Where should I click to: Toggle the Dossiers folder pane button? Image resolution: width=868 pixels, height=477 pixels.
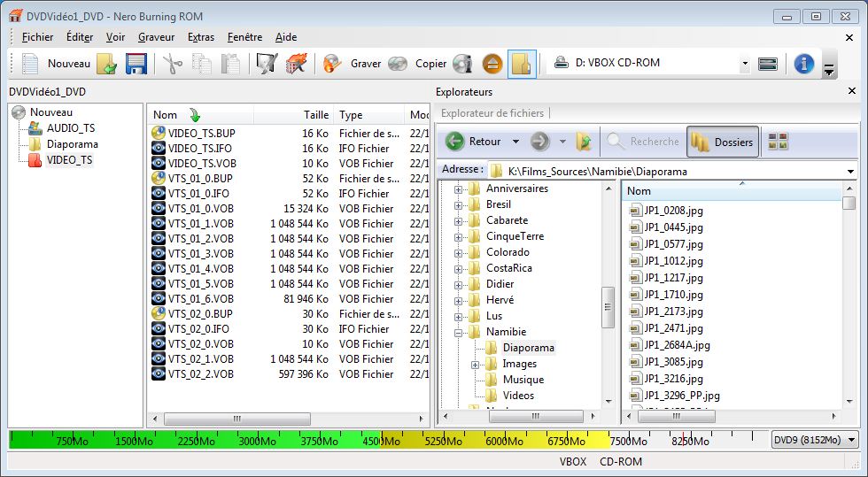click(723, 142)
